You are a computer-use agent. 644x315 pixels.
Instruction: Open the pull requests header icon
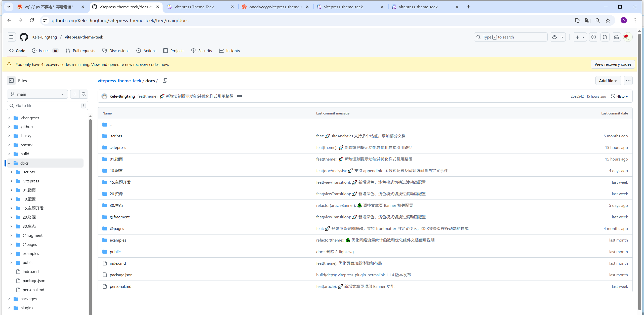tap(605, 37)
